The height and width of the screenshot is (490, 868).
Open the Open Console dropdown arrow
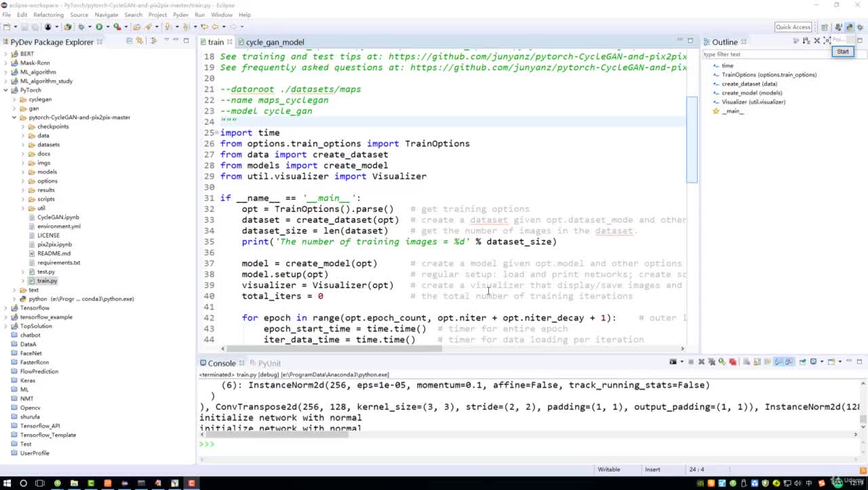click(x=840, y=362)
